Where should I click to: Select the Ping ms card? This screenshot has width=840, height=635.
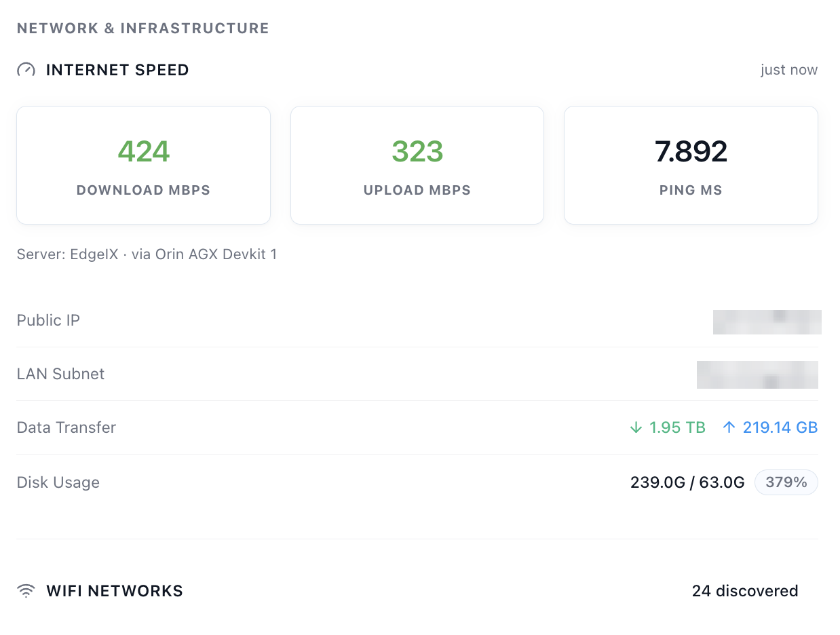(691, 165)
